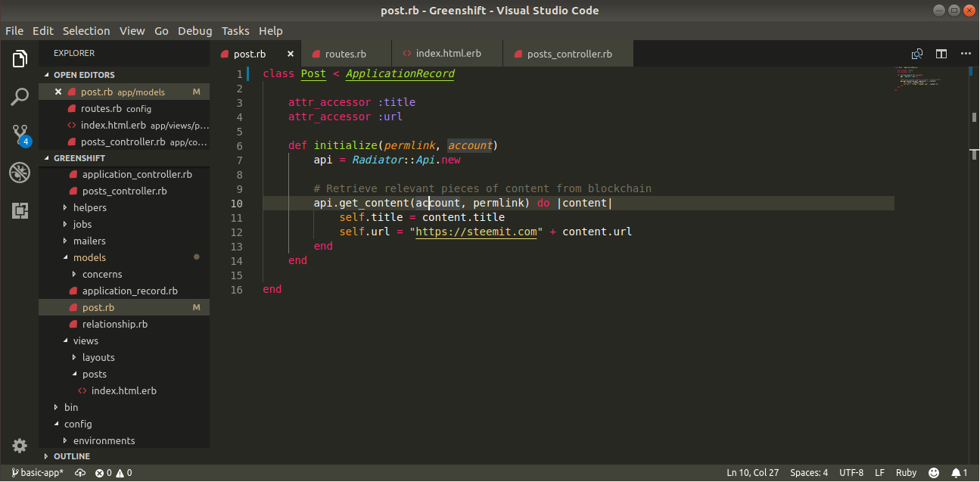Viewport: 980px width, 482px height.
Task: Collapse the Open Editors section
Action: click(46, 75)
